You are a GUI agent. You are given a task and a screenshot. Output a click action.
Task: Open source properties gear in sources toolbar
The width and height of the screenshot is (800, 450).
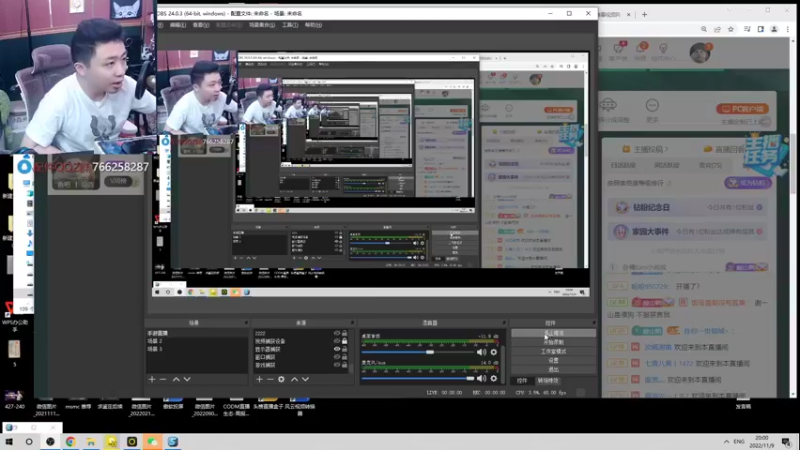click(282, 379)
